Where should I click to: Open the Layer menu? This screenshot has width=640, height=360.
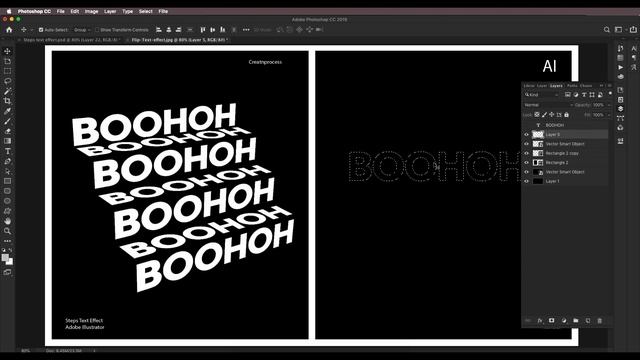coord(110,11)
